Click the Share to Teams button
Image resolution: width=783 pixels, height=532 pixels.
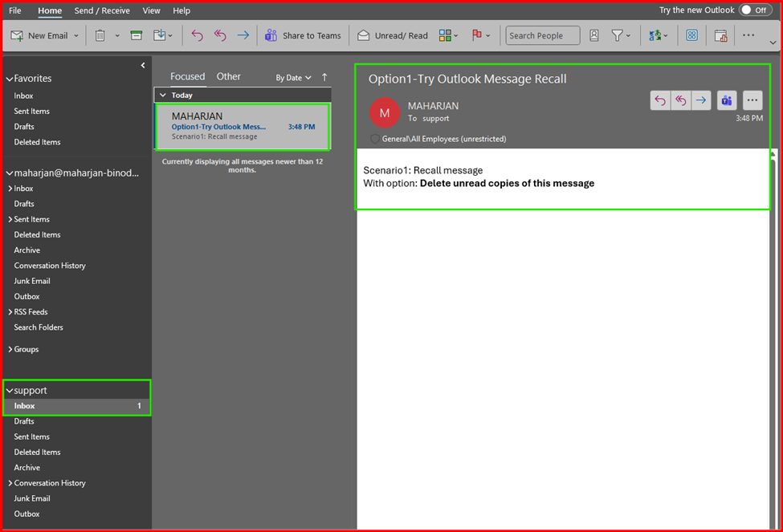click(304, 35)
